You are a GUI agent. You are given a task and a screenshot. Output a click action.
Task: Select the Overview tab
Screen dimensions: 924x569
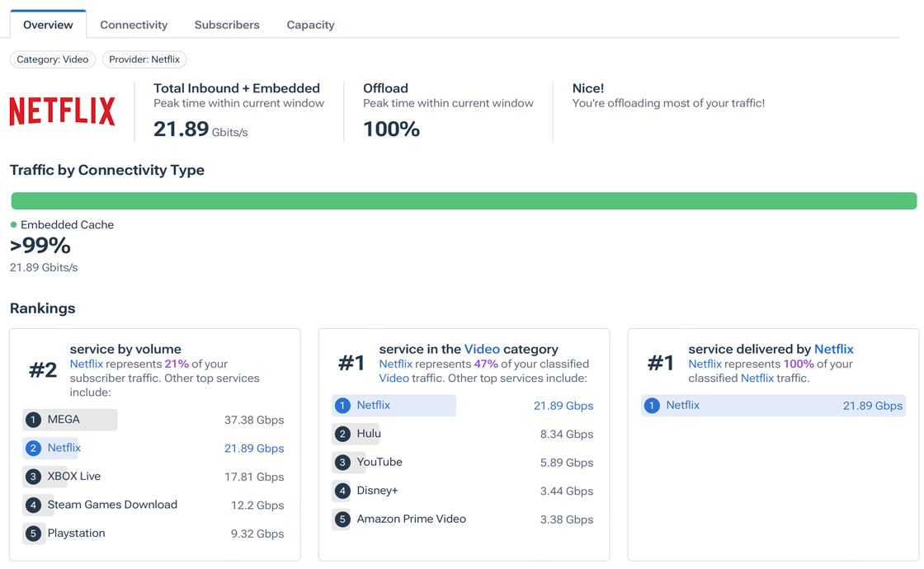tap(47, 24)
